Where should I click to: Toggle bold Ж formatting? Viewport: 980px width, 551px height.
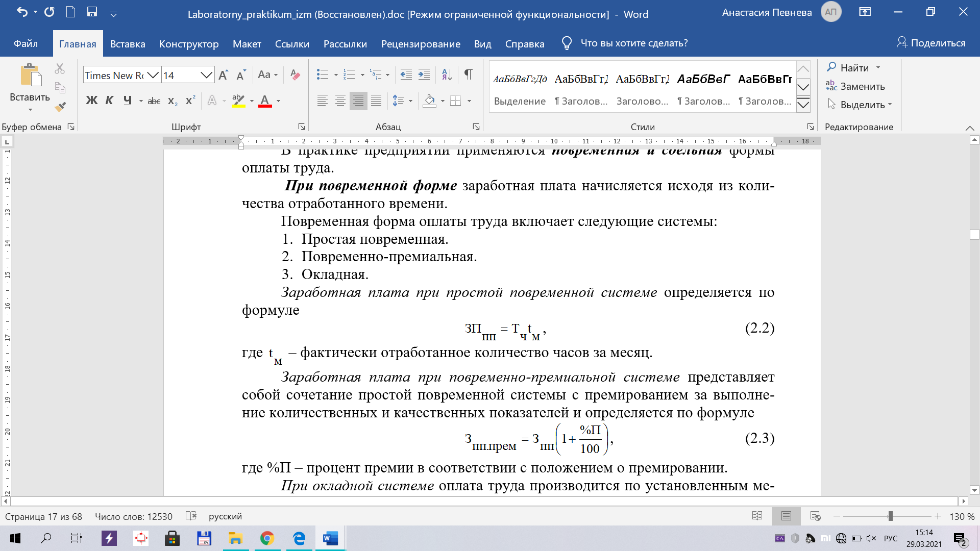click(91, 101)
